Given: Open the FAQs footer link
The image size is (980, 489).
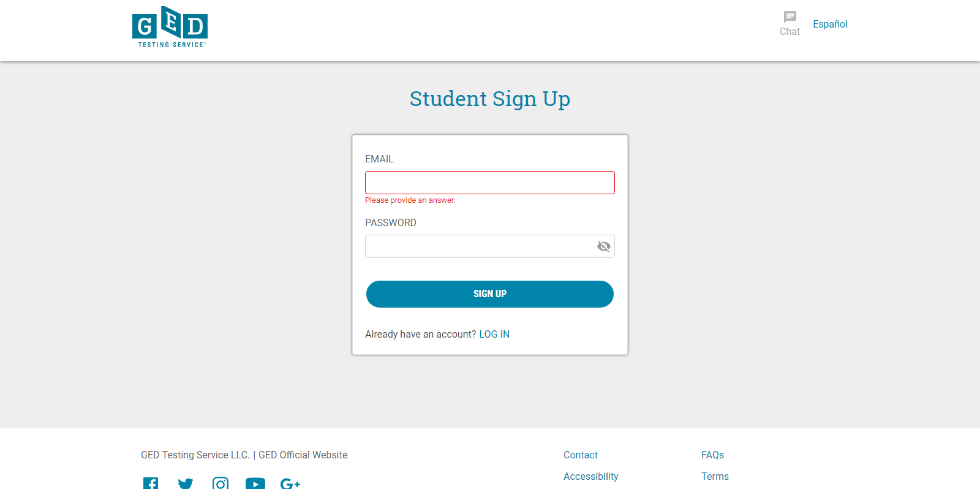Looking at the screenshot, I should 712,455.
